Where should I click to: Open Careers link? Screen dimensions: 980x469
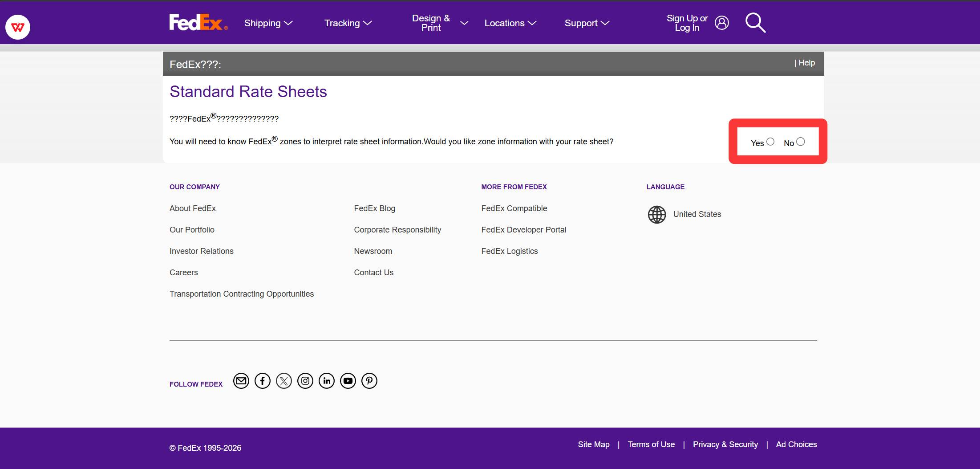point(184,273)
